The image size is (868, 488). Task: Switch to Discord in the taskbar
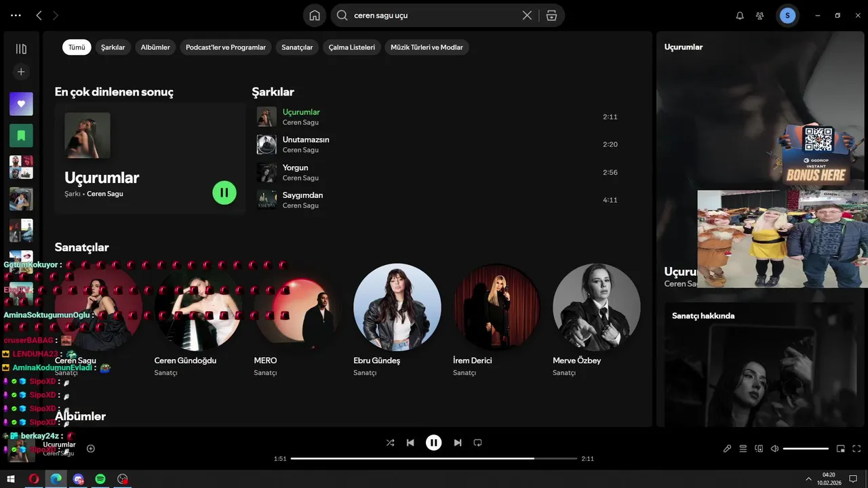[79, 479]
